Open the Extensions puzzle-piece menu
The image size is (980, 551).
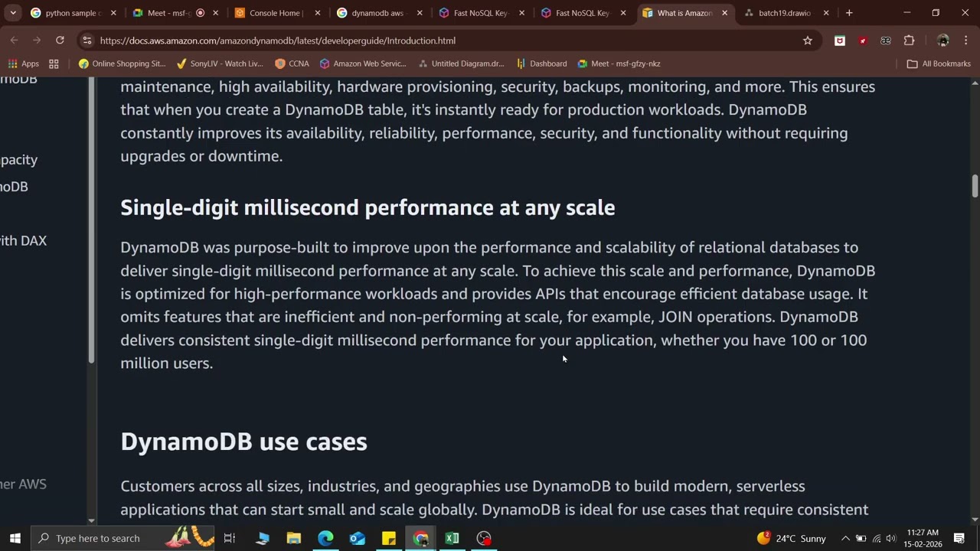tap(909, 41)
